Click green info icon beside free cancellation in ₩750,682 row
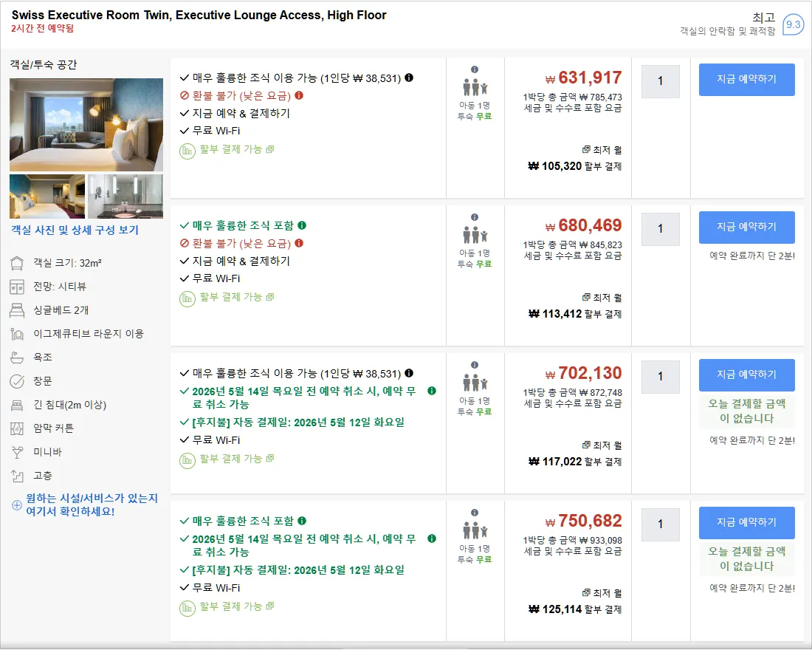Image resolution: width=812 pixels, height=650 pixels. click(432, 538)
